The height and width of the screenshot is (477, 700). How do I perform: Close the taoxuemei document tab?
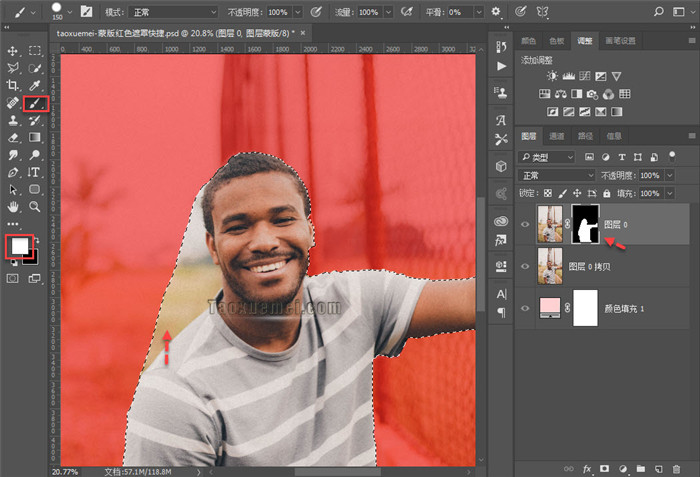[x=303, y=33]
